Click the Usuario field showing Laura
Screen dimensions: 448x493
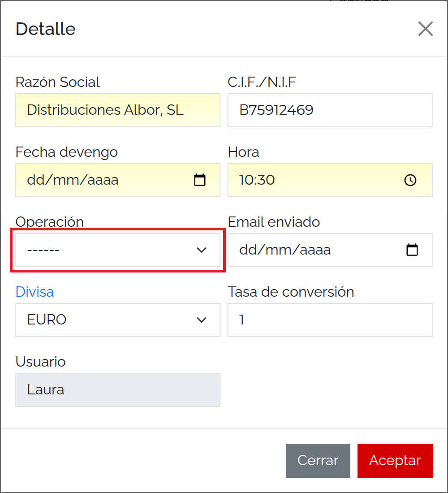118,390
